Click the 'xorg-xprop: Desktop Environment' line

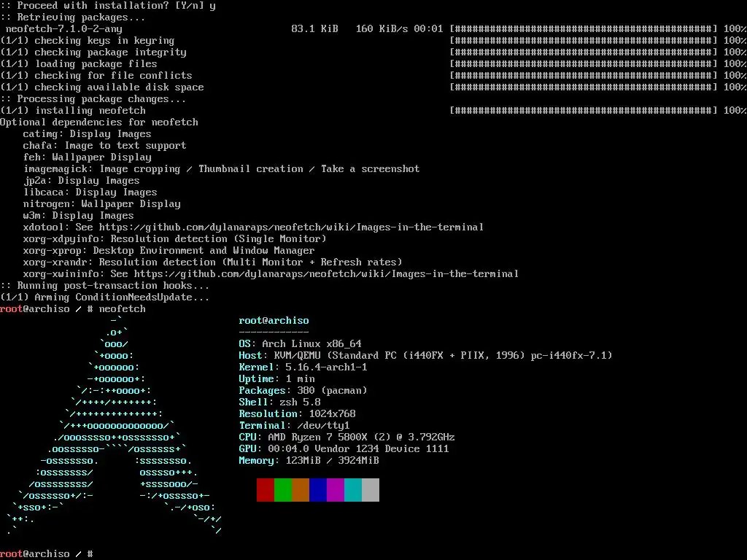point(169,251)
